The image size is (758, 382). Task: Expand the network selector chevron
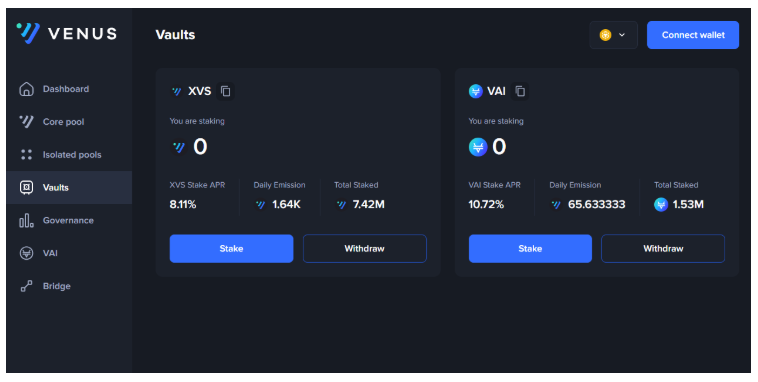click(x=622, y=35)
